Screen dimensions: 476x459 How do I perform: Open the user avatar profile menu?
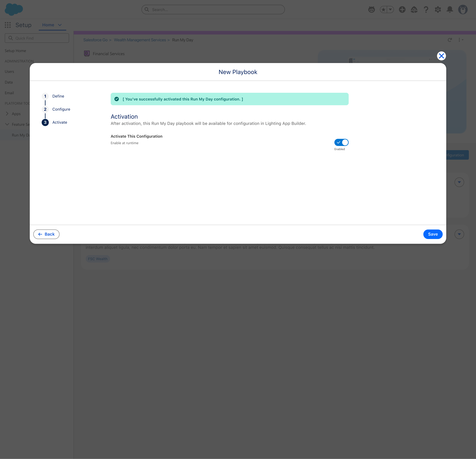[463, 10]
